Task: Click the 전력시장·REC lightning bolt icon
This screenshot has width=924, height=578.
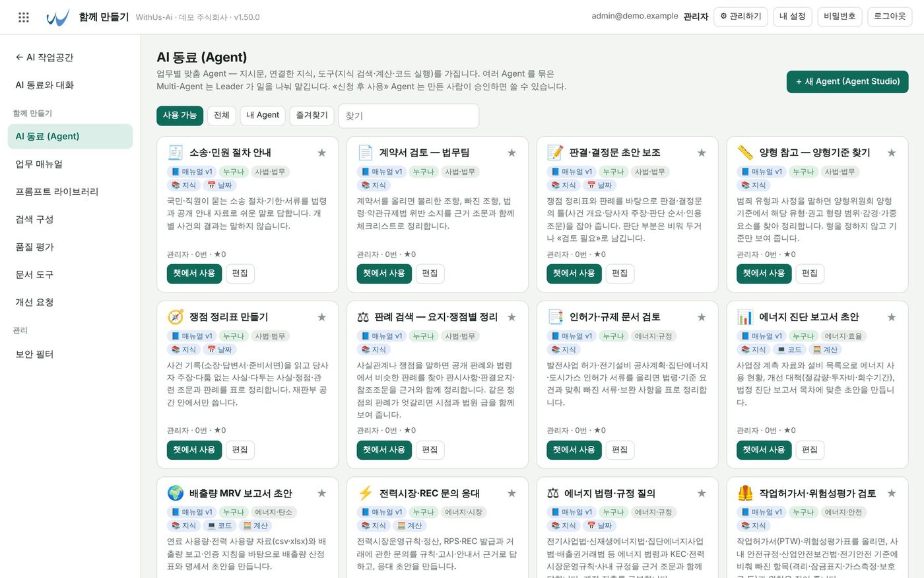Action: click(365, 493)
